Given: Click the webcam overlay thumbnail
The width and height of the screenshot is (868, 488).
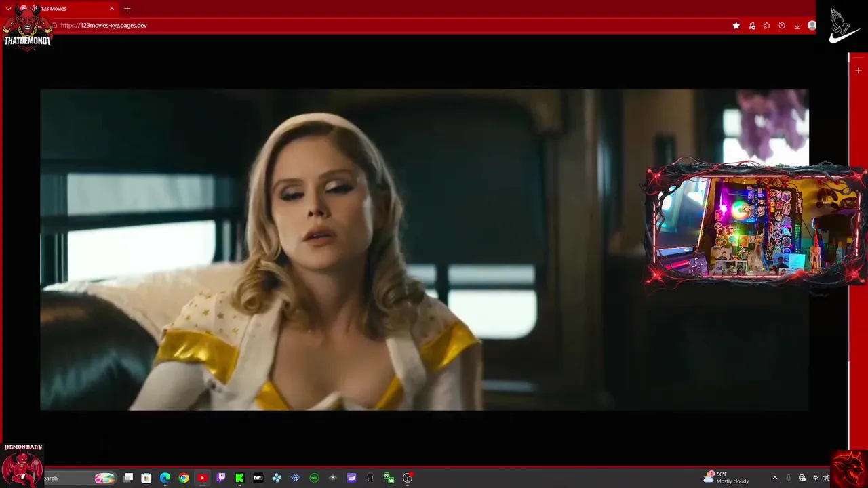Looking at the screenshot, I should (755, 225).
